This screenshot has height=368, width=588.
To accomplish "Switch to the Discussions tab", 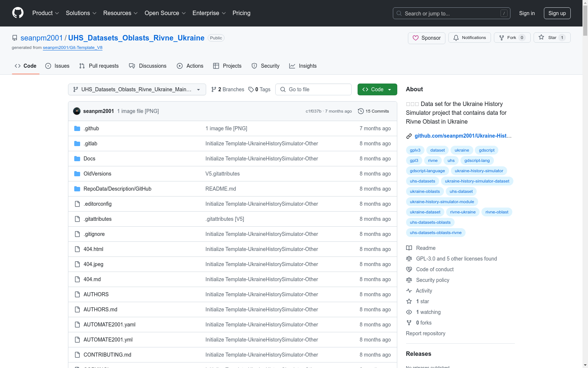I will coord(148,66).
